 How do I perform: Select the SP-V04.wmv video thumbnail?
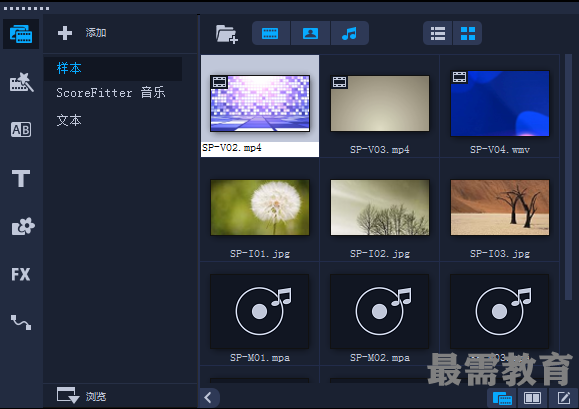click(500, 103)
